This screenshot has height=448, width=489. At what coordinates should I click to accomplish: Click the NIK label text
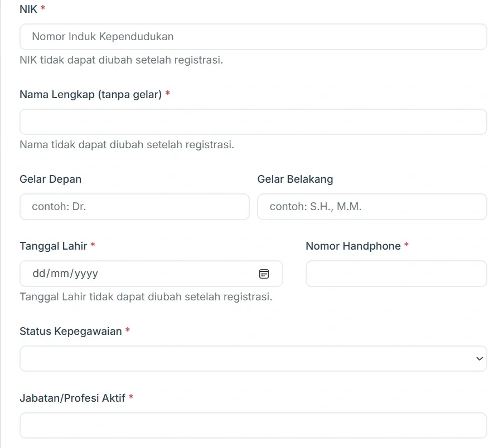pyautogui.click(x=27, y=9)
